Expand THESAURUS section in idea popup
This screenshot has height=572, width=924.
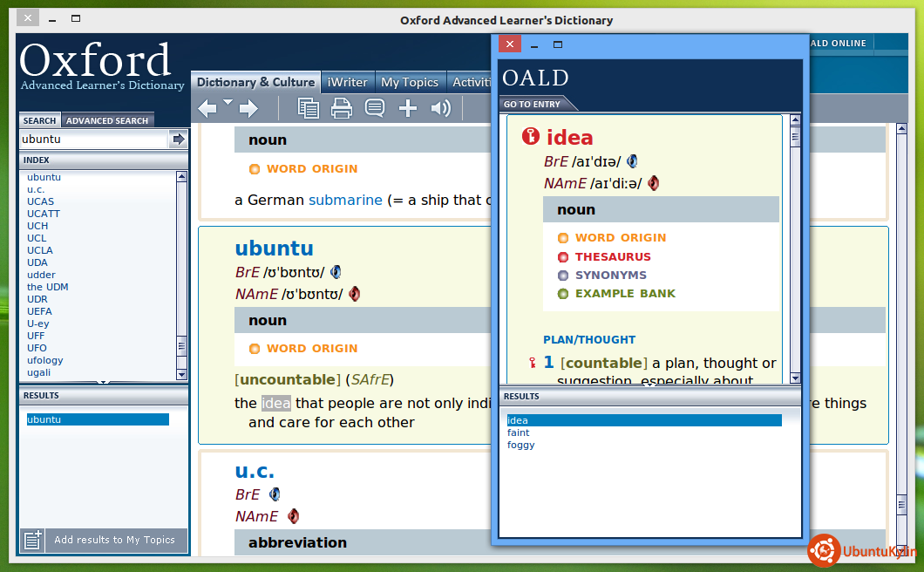(x=612, y=257)
